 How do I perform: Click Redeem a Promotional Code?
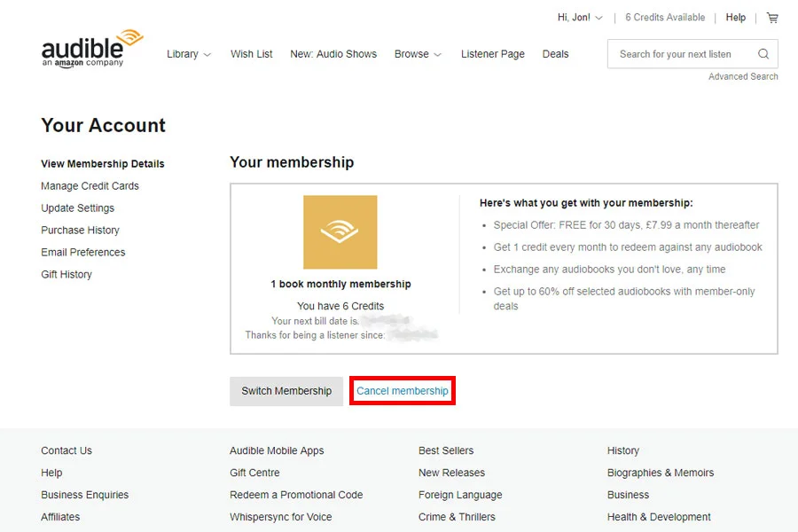click(296, 495)
